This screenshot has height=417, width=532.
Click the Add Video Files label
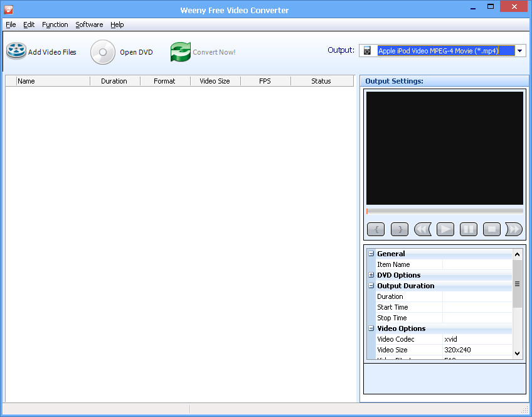pos(52,52)
